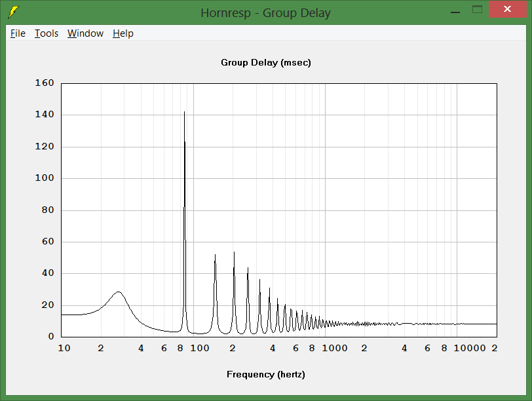Click the tallest group delay peak
The width and height of the screenshot is (532, 401).
[184, 113]
